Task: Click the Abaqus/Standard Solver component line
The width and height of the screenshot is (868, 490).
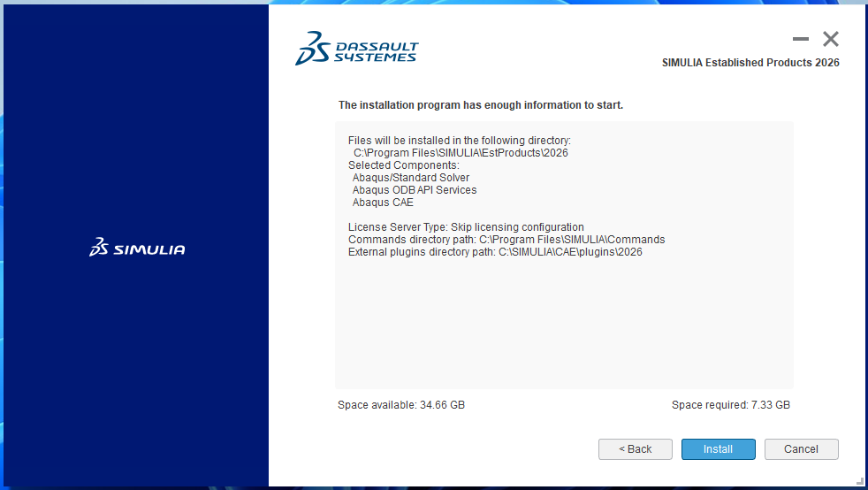Action: 411,178
